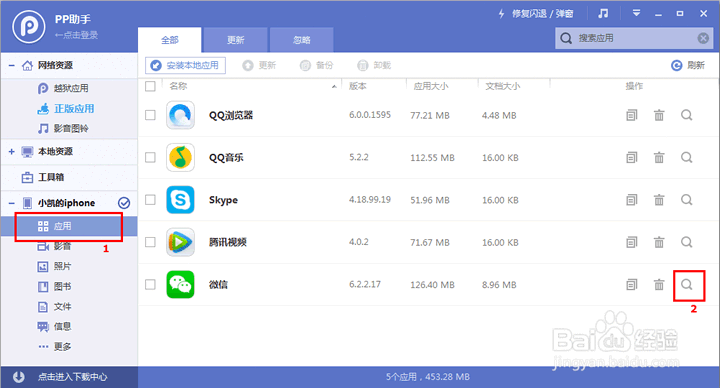Click the 更新 toolbar button
Image resolution: width=720 pixels, height=388 pixels.
coord(259,65)
